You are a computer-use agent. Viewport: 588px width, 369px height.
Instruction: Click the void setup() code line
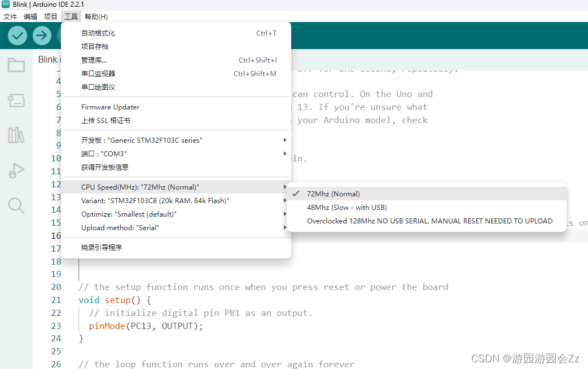(115, 300)
